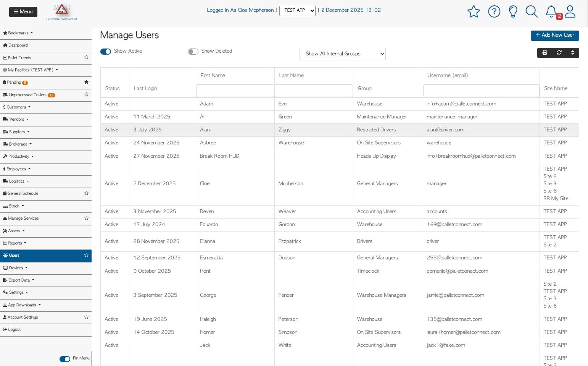Toggle the Show Active switch
Viewport: 588px width, 366px height.
pos(106,52)
